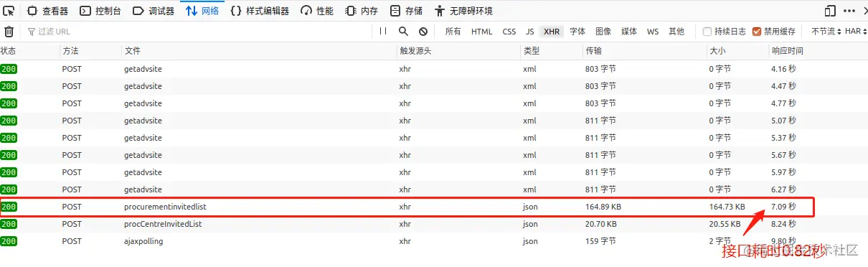
Task: Click the 8.24 秒 response time cell
Action: [783, 224]
